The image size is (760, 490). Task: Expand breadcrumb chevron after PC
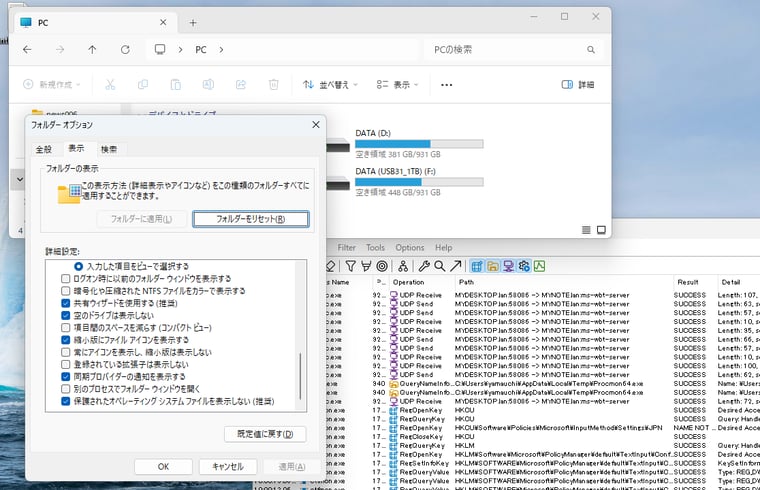pos(221,49)
